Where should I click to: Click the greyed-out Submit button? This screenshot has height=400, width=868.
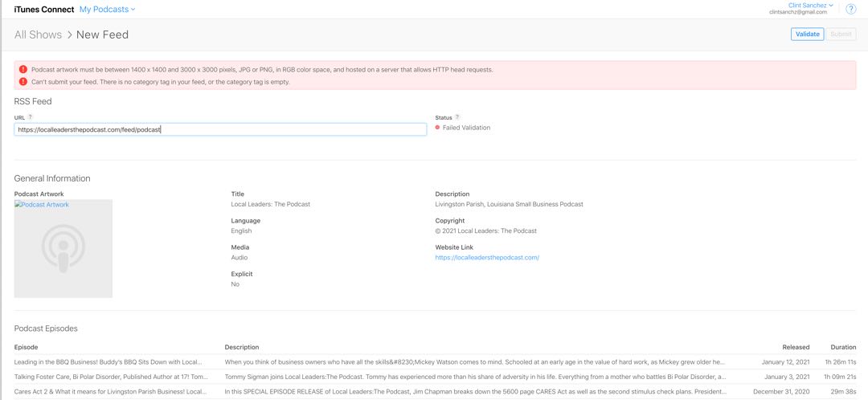[x=841, y=35]
